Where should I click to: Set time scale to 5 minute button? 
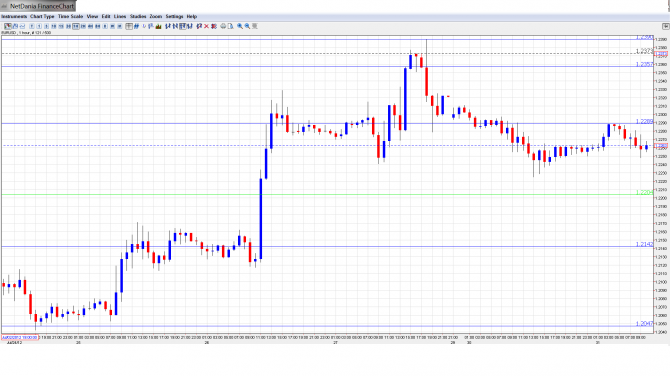point(46,26)
